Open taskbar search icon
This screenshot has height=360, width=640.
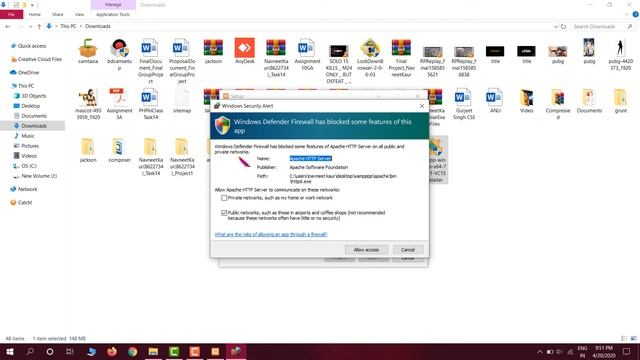[30, 351]
